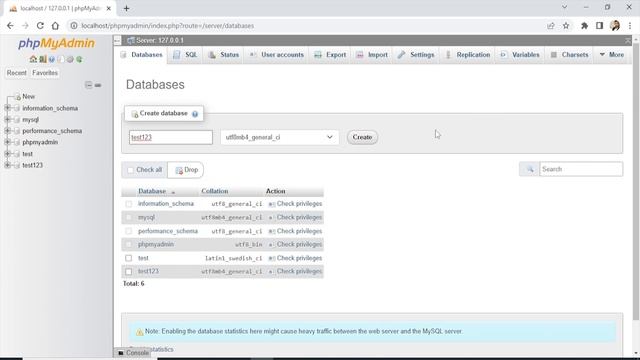Click the database Search box
Viewport: 640px width, 360px height.
point(581,169)
